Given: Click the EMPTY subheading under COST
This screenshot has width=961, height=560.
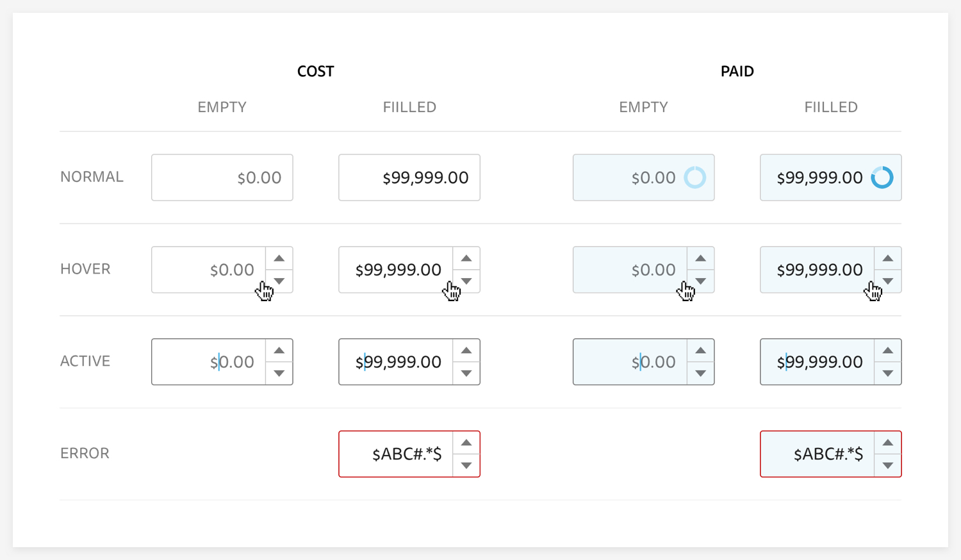Looking at the screenshot, I should pos(222,107).
